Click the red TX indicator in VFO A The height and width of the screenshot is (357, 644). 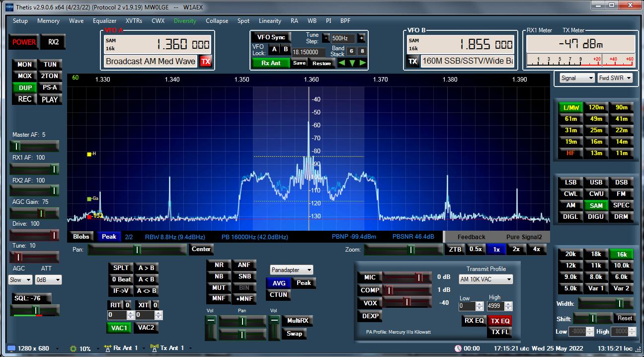pos(205,62)
